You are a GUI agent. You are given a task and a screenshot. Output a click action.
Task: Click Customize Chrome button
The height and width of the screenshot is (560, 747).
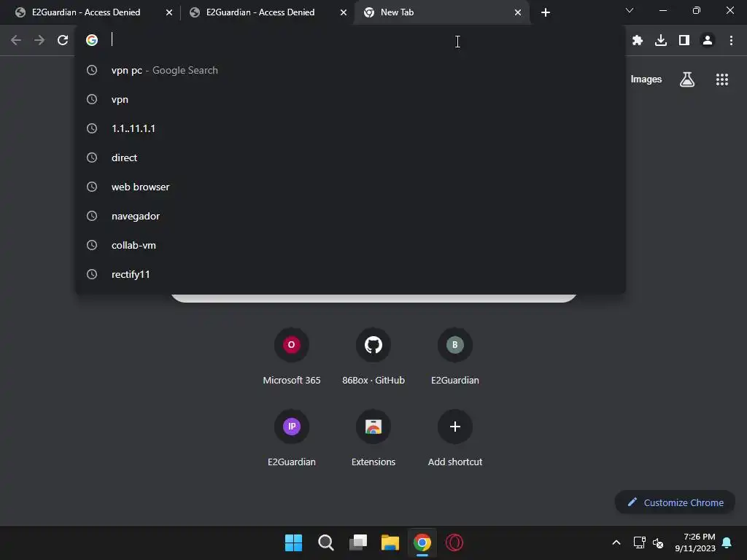click(x=675, y=502)
